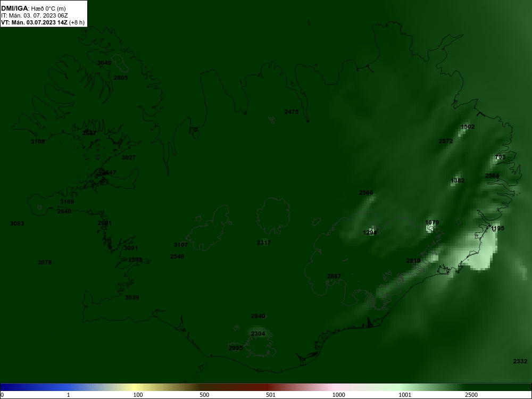Click map value 2995
The width and height of the screenshot is (532, 399).
coord(236,348)
